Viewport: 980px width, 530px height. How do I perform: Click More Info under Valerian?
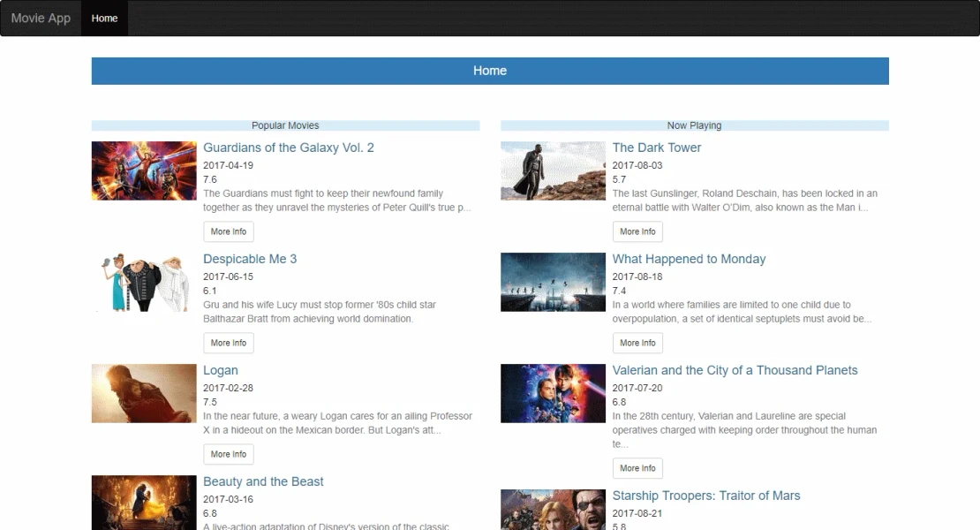click(x=637, y=468)
